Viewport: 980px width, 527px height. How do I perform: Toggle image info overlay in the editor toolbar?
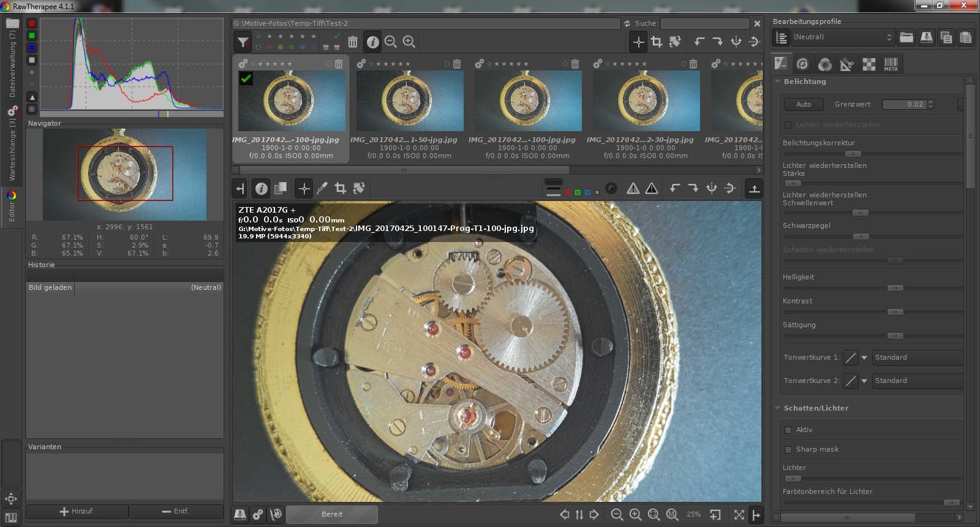pos(262,188)
